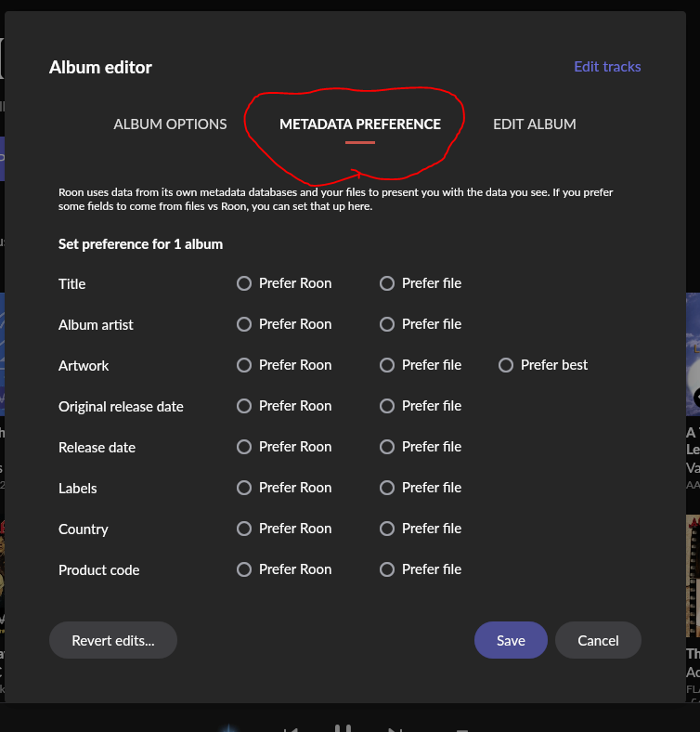The height and width of the screenshot is (732, 700).
Task: Set Release date to Prefer file
Action: (387, 447)
